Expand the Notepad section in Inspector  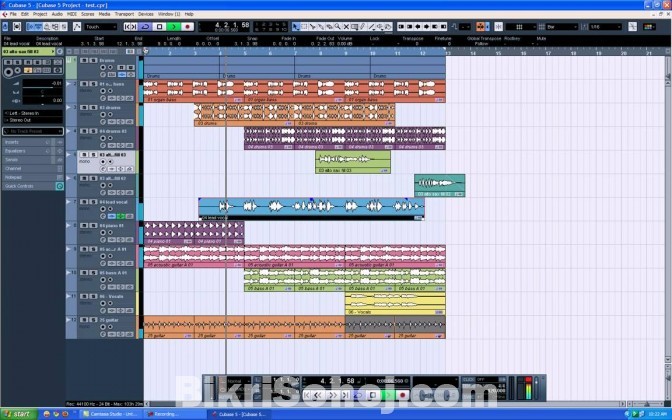tap(33, 177)
